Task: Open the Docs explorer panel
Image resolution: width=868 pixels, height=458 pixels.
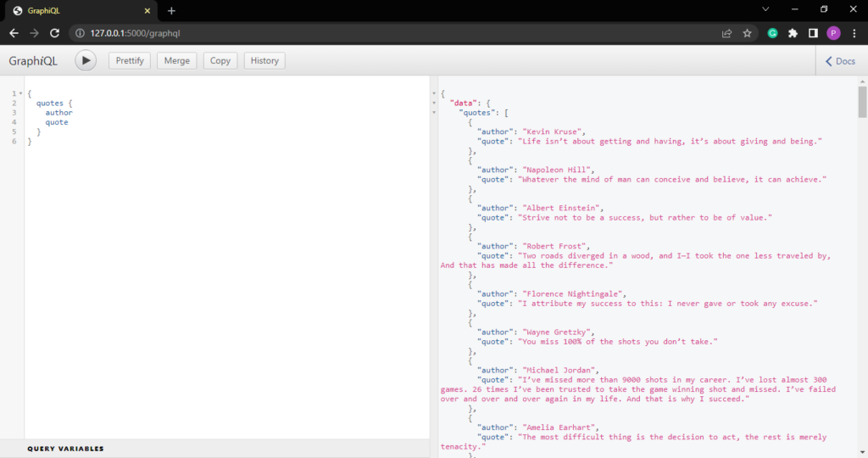Action: [841, 61]
